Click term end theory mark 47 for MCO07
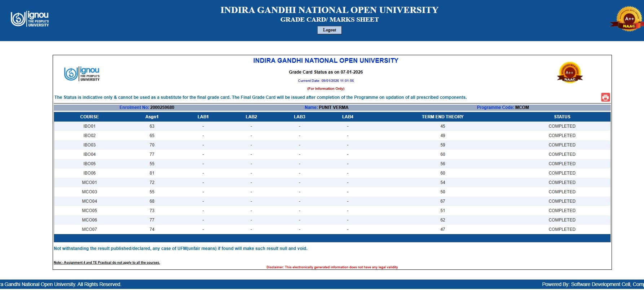 443,229
